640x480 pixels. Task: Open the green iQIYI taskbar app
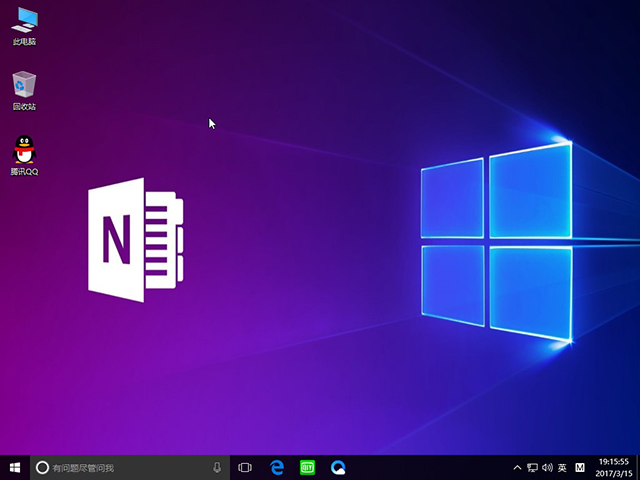point(308,467)
